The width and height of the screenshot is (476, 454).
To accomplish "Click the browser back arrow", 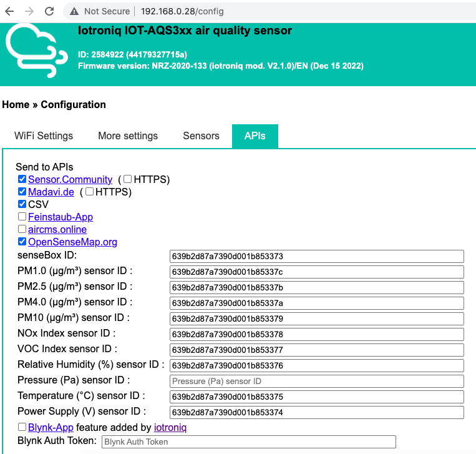I will (x=9, y=11).
